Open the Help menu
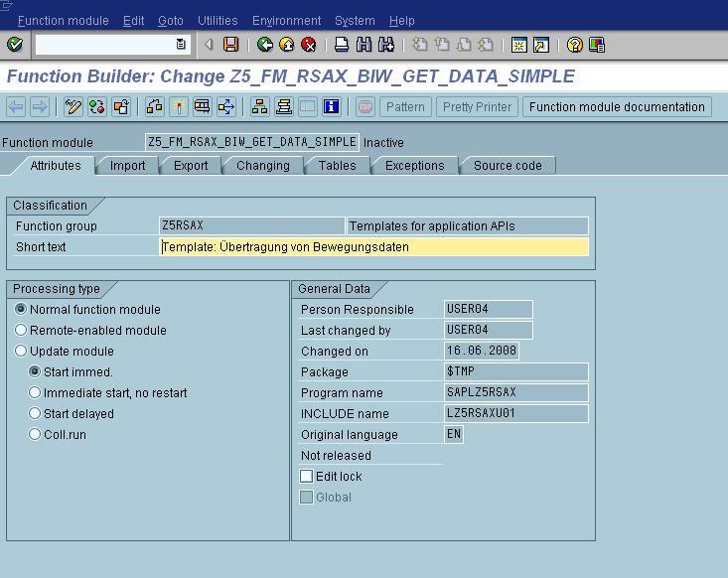The image size is (728, 578). (x=401, y=21)
